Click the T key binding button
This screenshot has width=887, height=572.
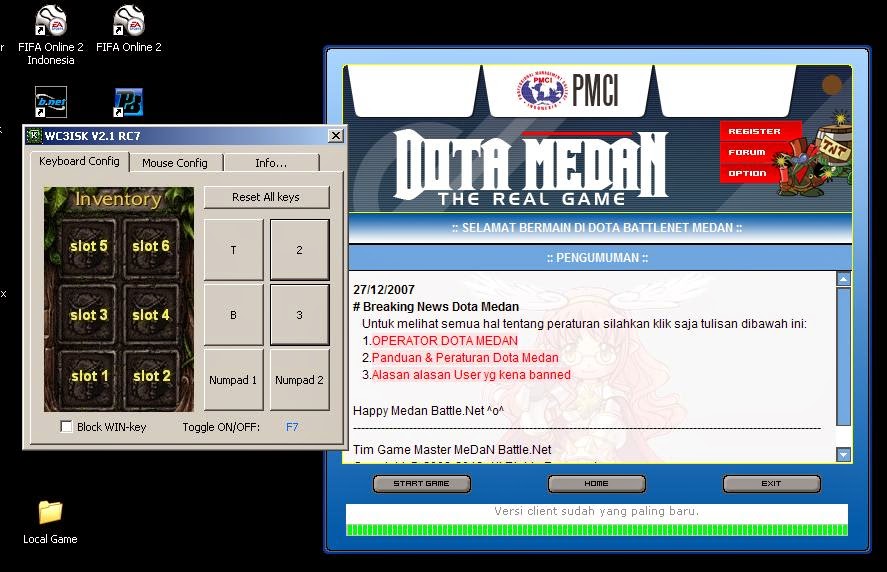pyautogui.click(x=234, y=250)
